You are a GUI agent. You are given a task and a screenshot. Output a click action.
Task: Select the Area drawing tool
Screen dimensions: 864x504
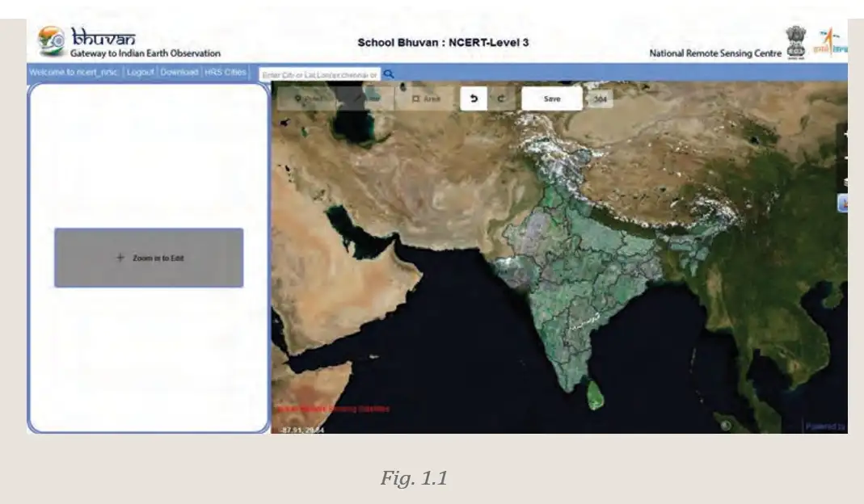coord(425,99)
